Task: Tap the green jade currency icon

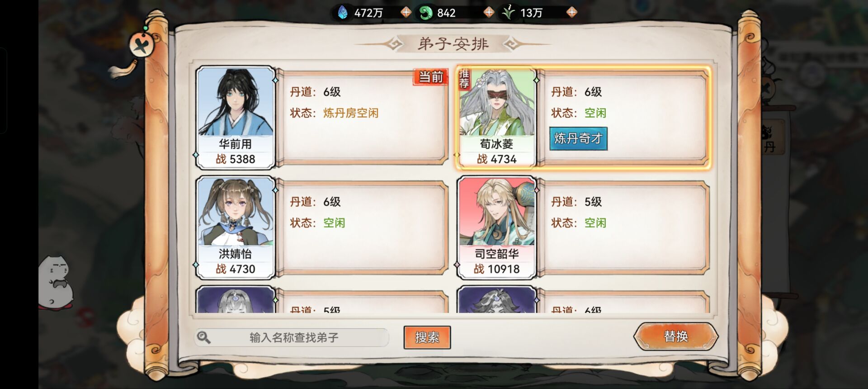Action: coord(426,13)
